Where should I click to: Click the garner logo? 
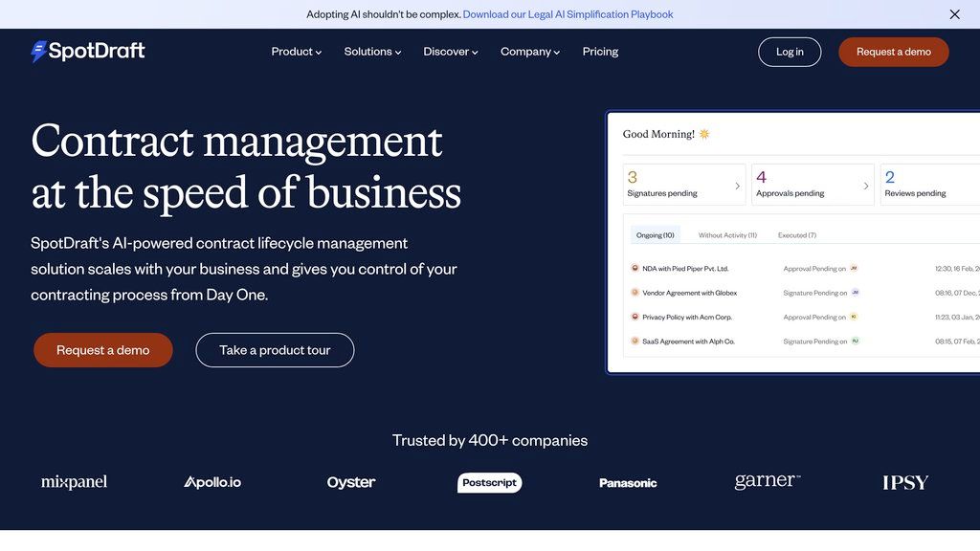point(767,481)
